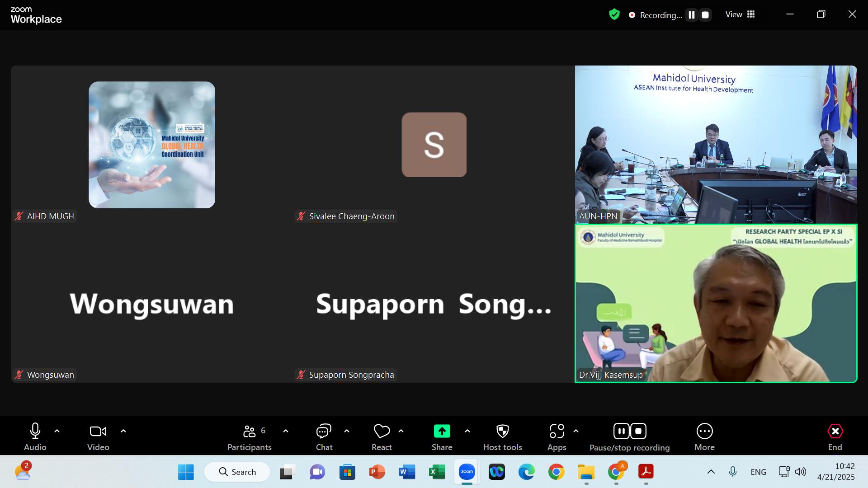The height and width of the screenshot is (488, 868).
Task: Open the More options menu
Action: [704, 436]
